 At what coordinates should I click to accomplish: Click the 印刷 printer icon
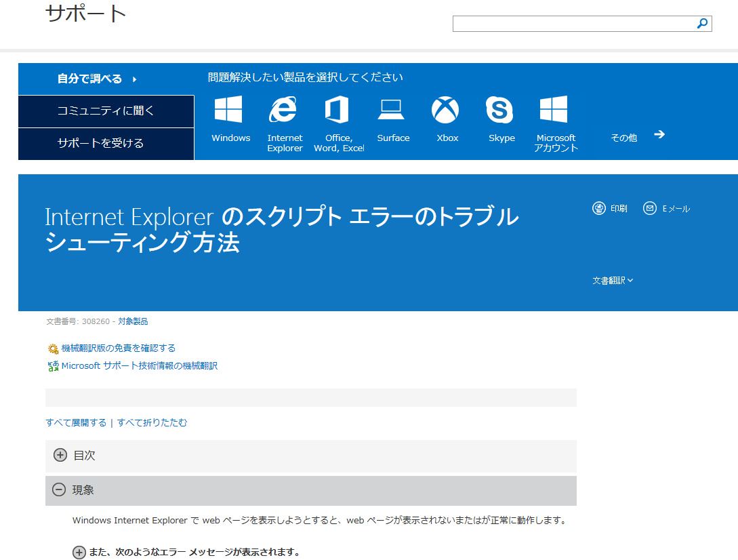pos(598,208)
